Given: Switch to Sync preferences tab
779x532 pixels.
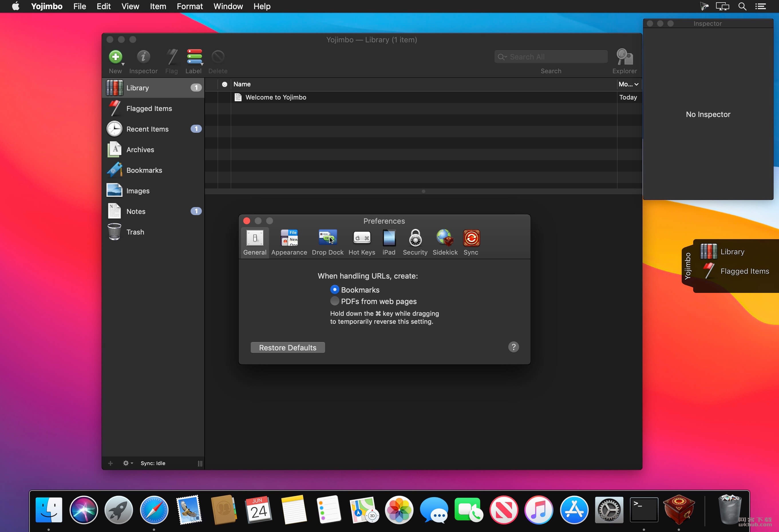Looking at the screenshot, I should tap(471, 243).
